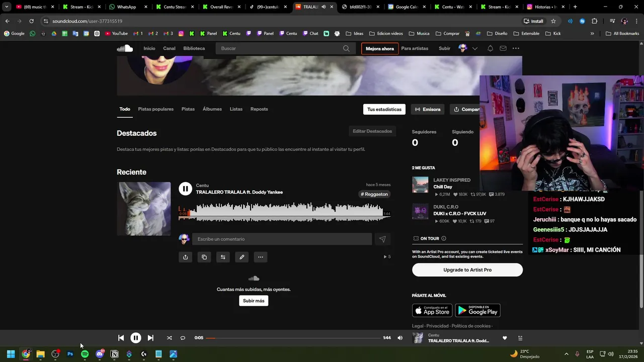Open the Musica bookmarks folder
The image size is (644, 362).
tap(419, 34)
